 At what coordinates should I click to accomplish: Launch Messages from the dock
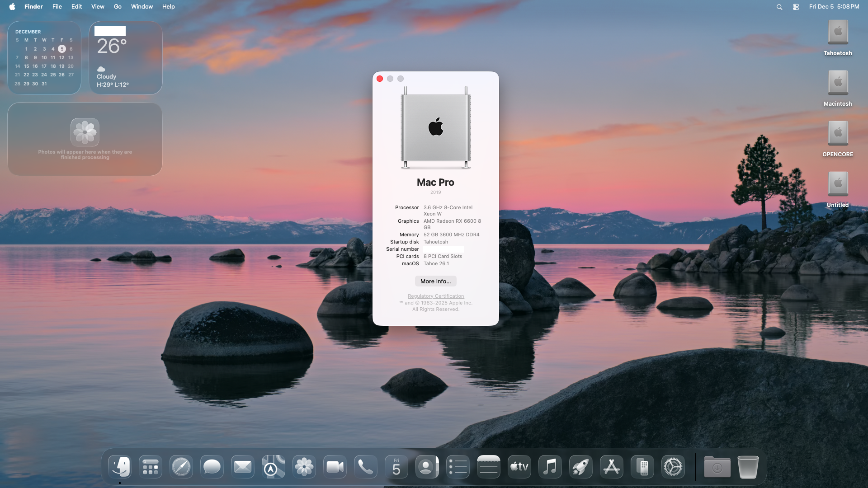tap(212, 467)
